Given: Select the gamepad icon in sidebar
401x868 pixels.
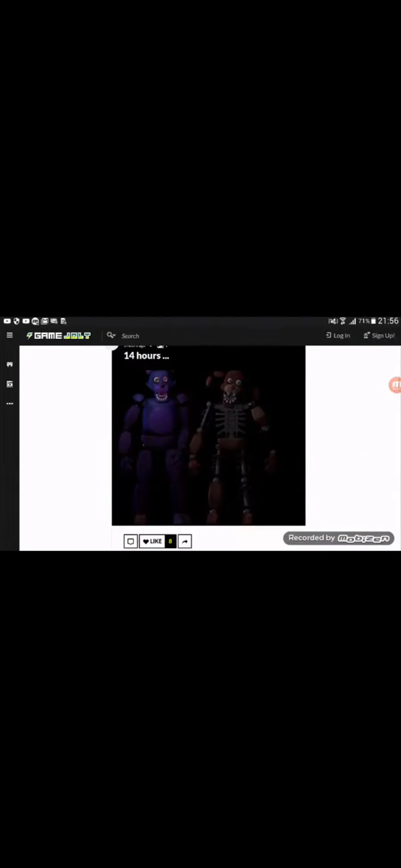Looking at the screenshot, I should pos(10,364).
